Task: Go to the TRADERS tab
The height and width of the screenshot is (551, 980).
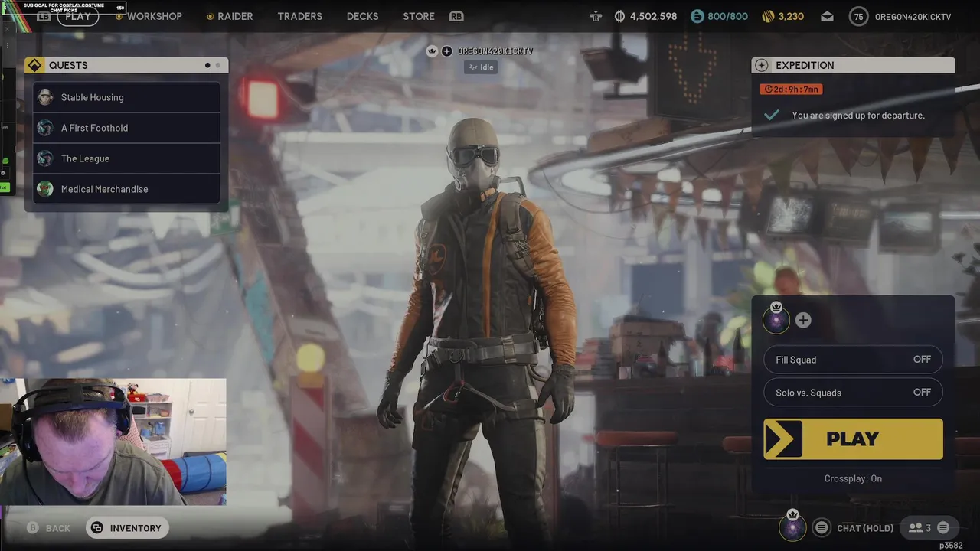Action: (299, 16)
